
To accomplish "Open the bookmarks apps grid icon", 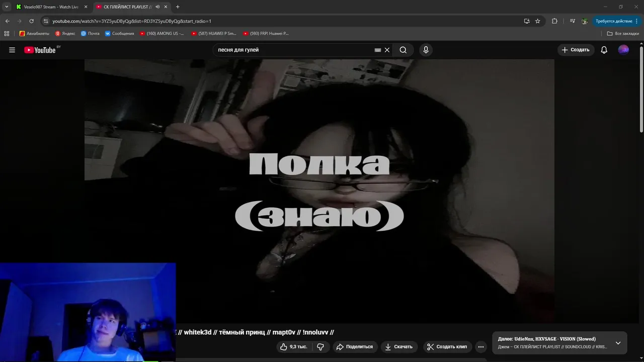I will (x=7, y=34).
